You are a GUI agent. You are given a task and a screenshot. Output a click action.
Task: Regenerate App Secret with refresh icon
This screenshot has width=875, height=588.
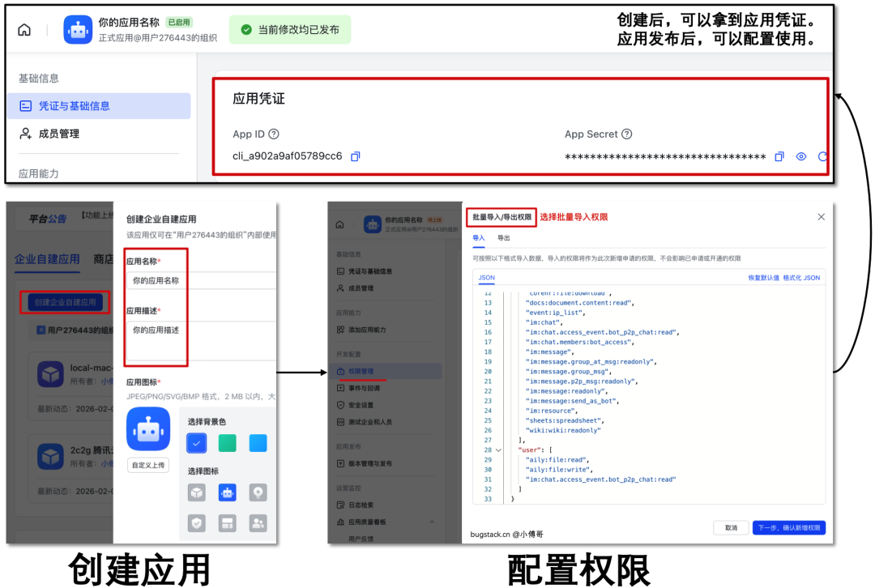[821, 156]
